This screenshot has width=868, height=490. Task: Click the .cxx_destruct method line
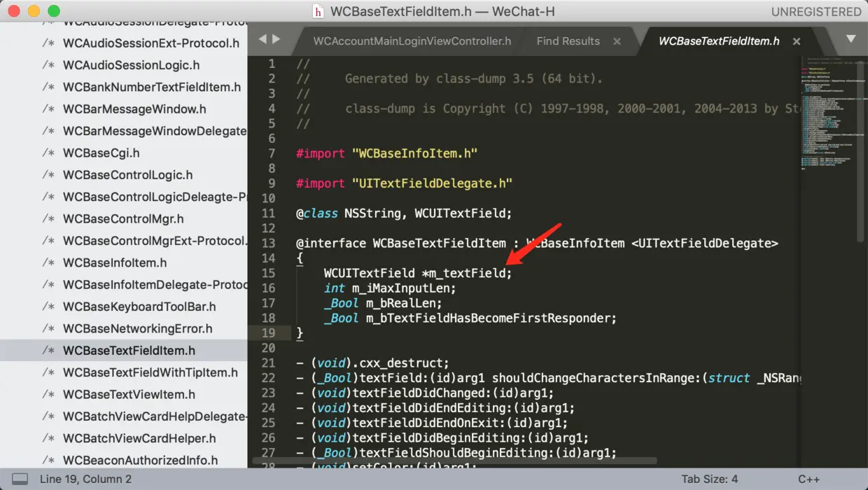point(372,363)
